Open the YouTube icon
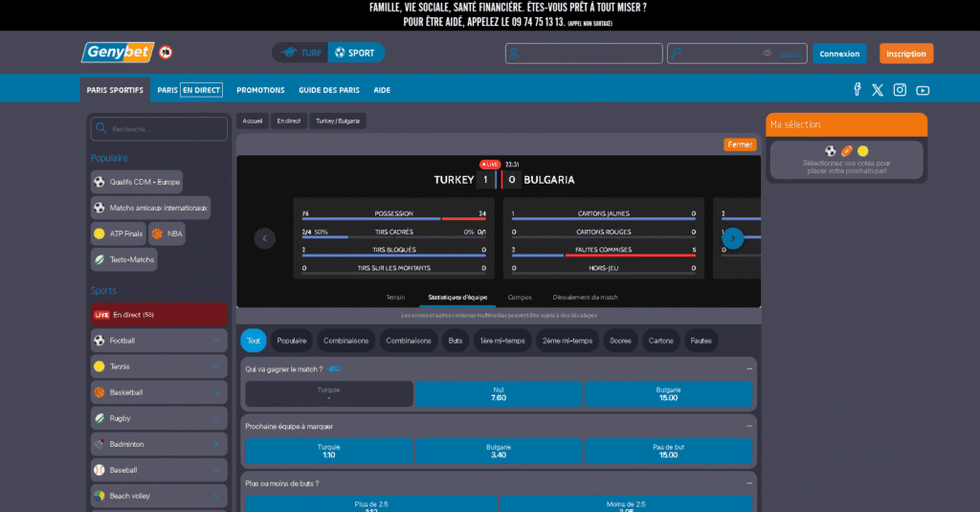The image size is (980, 512). (923, 91)
